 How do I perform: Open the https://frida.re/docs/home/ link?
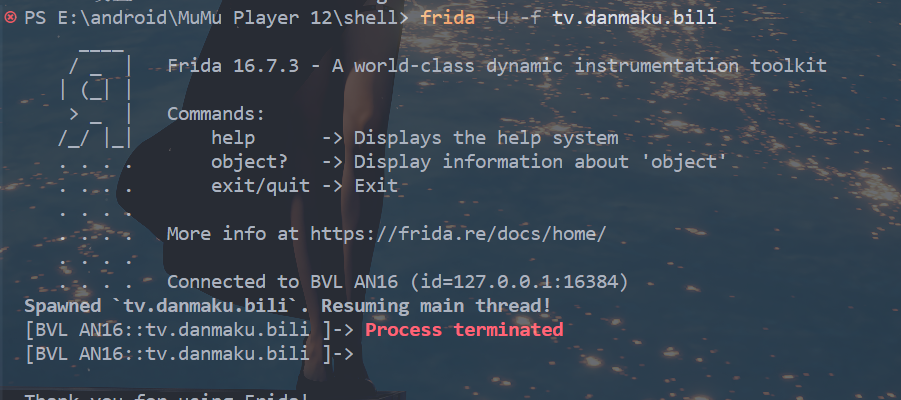pyautogui.click(x=458, y=234)
